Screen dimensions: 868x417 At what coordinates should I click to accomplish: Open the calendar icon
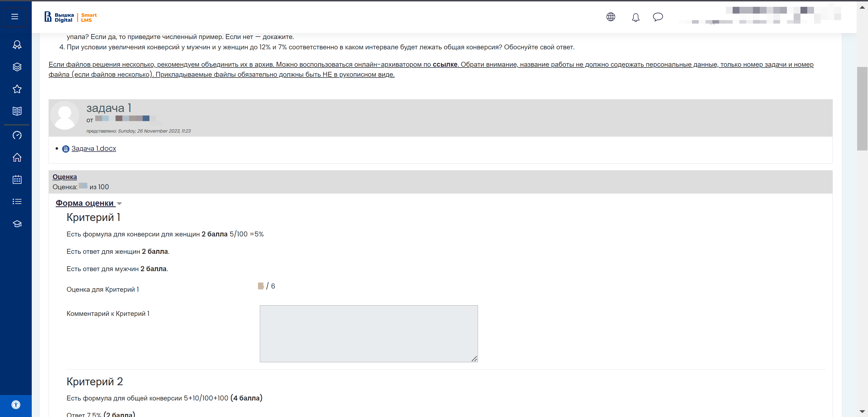[16, 179]
